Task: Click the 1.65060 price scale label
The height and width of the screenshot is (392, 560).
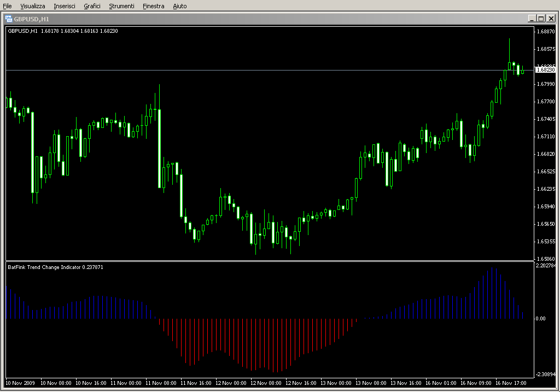Action: 546,259
